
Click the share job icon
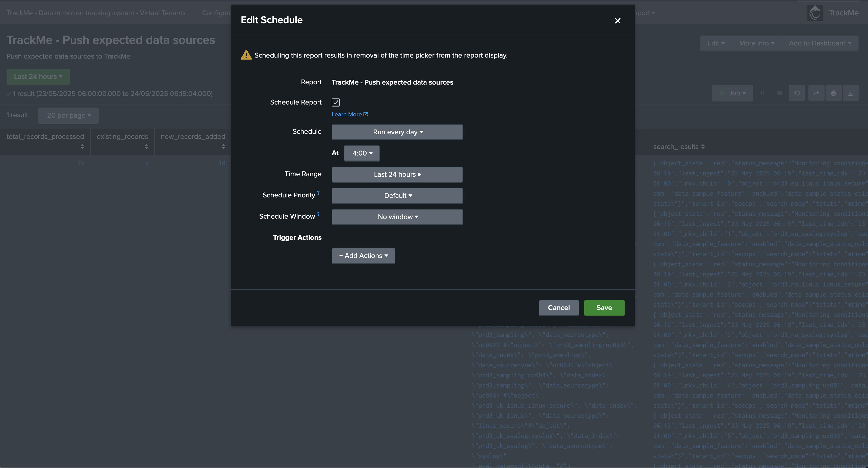(x=816, y=93)
